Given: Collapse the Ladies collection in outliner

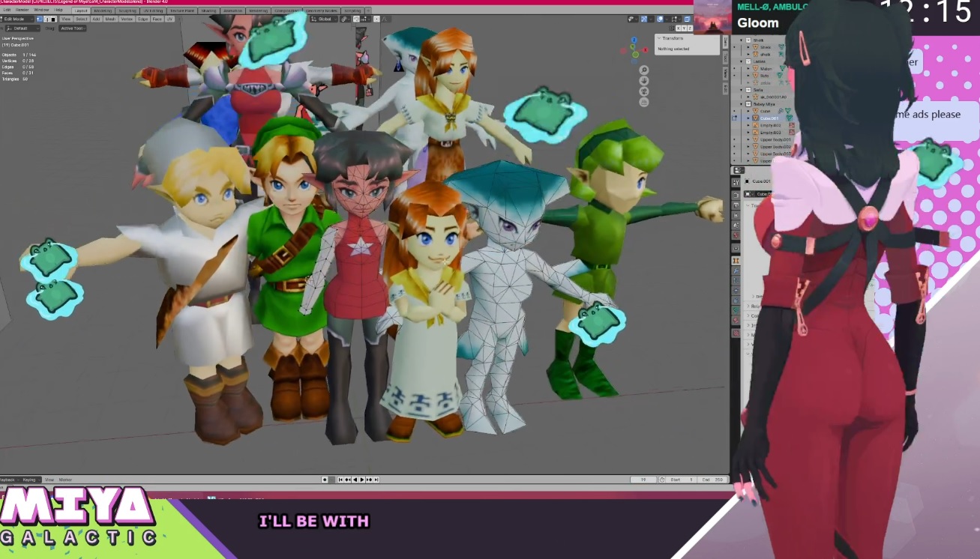Looking at the screenshot, I should (742, 61).
